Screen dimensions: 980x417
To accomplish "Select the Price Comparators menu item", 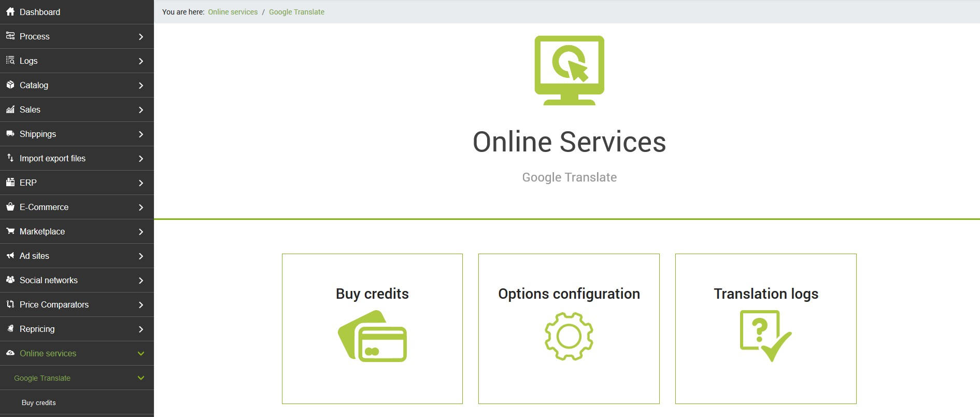I will [x=77, y=304].
